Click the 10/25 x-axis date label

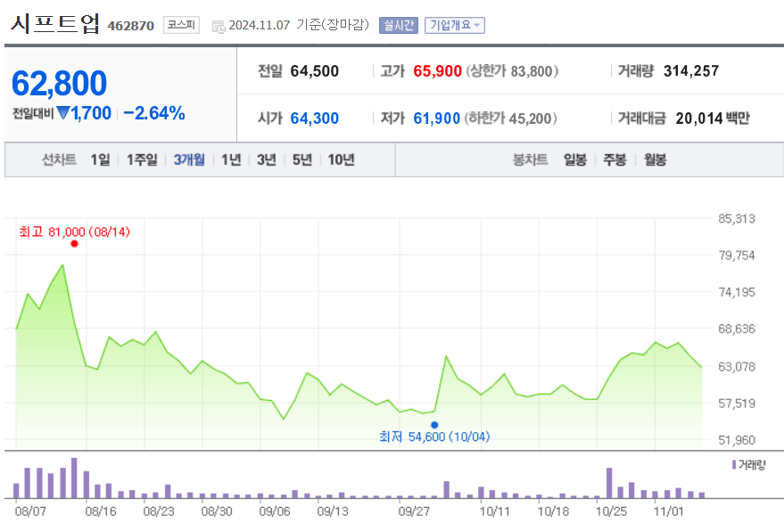click(611, 512)
